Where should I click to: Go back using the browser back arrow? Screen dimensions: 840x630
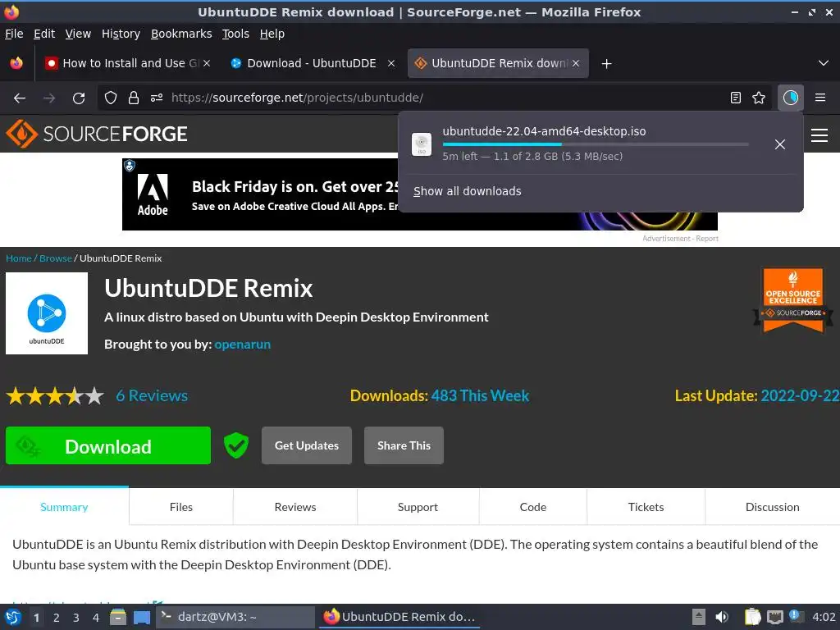(x=20, y=98)
